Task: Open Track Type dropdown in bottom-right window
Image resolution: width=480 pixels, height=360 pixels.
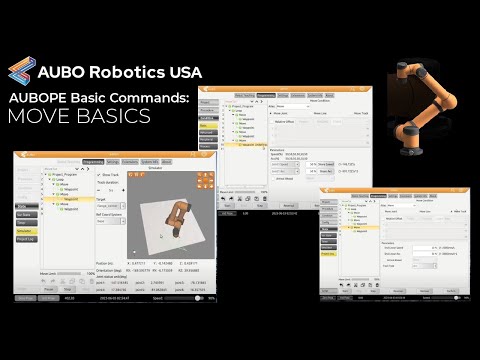Action: [x=425, y=266]
